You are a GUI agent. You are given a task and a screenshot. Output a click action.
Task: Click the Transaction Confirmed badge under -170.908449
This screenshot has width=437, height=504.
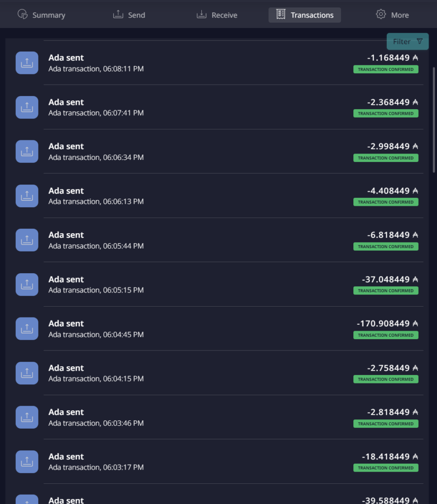(386, 335)
